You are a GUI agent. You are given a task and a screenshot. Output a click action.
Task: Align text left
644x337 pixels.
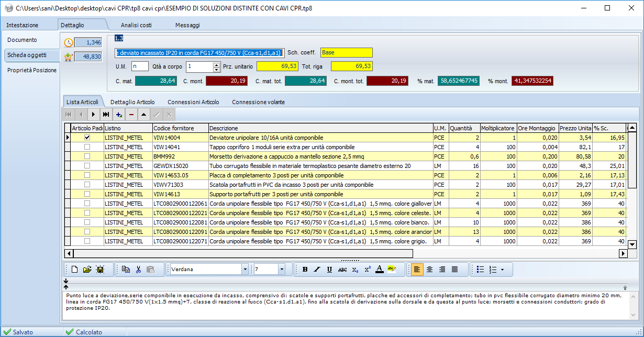click(x=417, y=269)
